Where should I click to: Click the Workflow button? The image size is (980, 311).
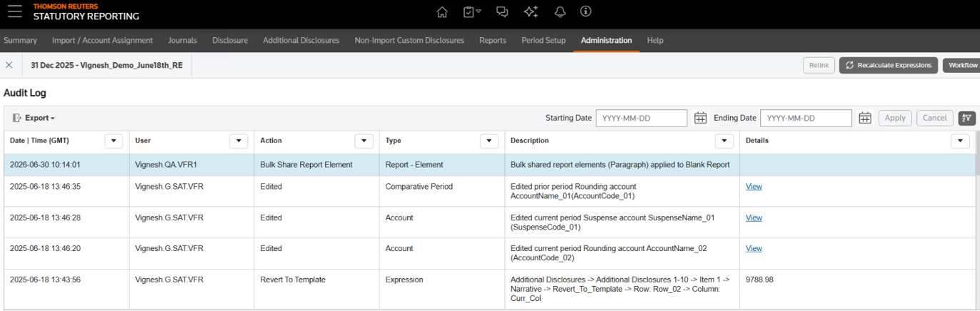pos(961,65)
